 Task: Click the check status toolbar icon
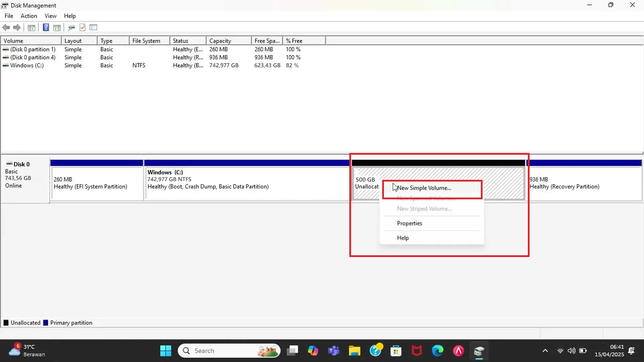pos(83,27)
